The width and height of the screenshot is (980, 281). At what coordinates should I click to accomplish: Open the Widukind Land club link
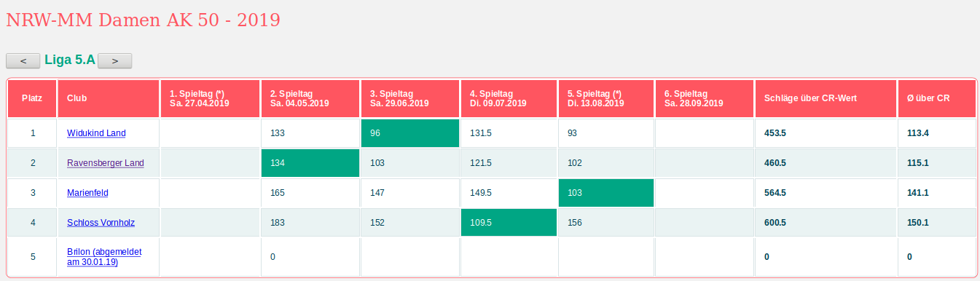point(96,133)
